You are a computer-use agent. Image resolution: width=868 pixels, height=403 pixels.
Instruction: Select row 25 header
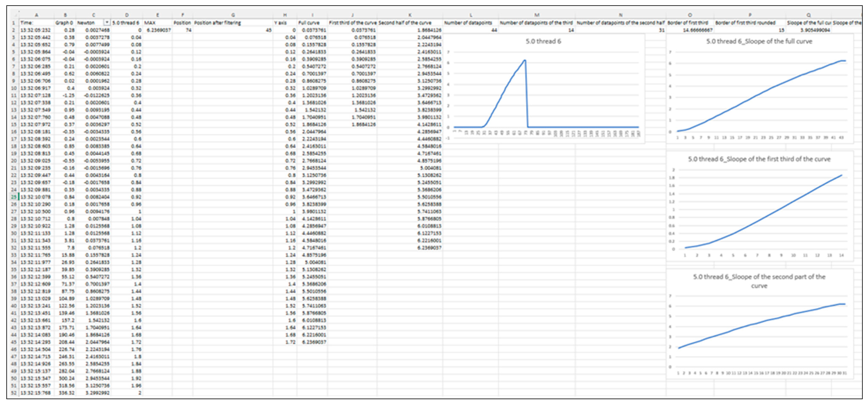14,197
